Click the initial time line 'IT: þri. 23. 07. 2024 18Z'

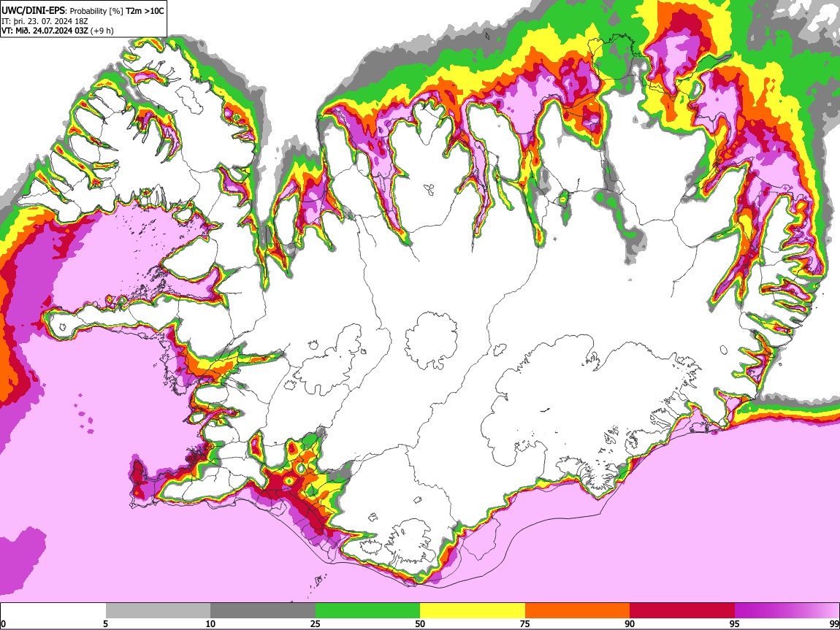click(45, 21)
